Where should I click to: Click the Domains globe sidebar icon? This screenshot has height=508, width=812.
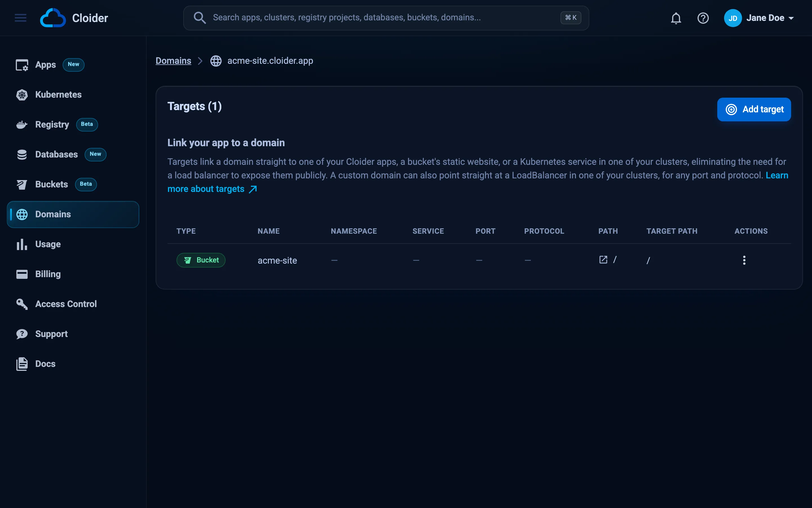coord(22,214)
